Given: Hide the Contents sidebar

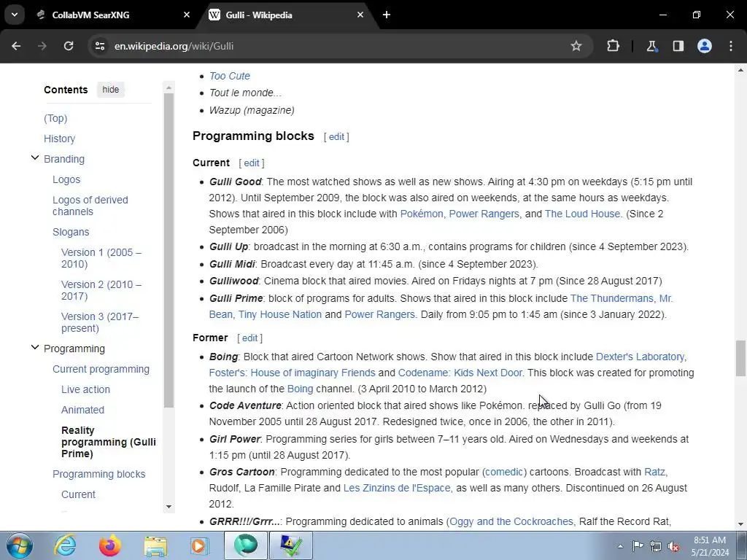Looking at the screenshot, I should [111, 90].
